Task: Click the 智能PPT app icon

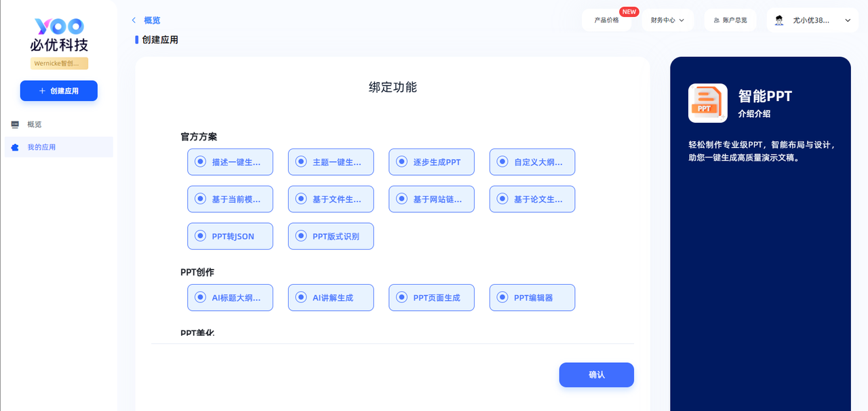Action: coord(707,103)
